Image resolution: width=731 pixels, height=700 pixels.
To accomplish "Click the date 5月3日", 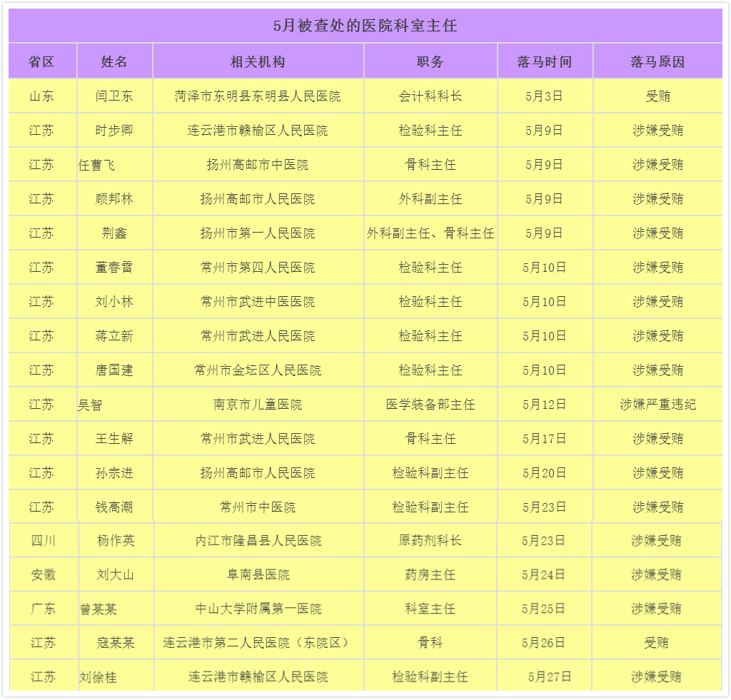I will (544, 96).
